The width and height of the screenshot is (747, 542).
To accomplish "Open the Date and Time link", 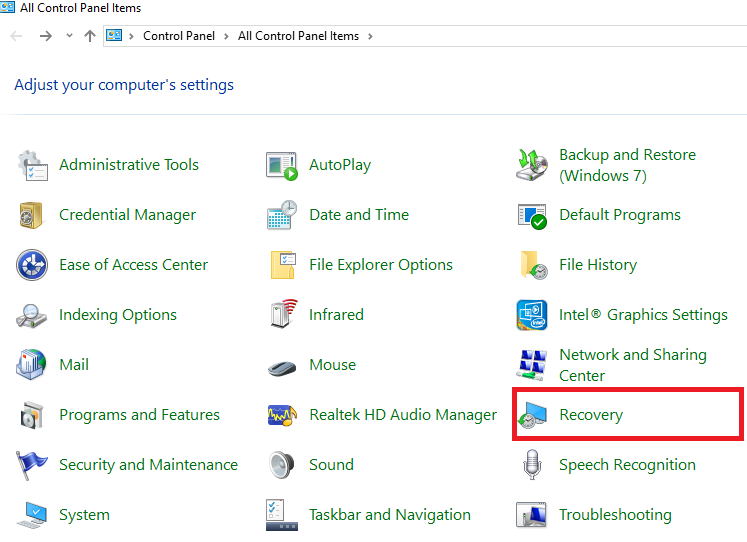I will point(359,215).
